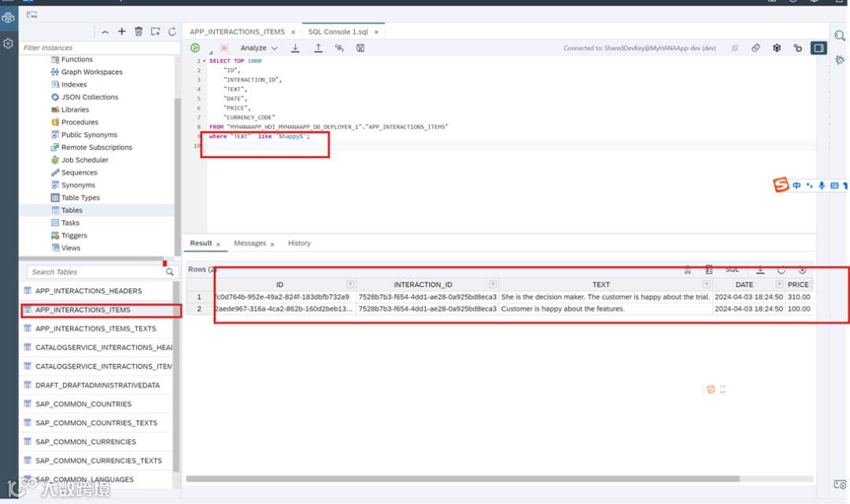Select the Messages tab
Screen dimensions: 850x504
point(250,243)
